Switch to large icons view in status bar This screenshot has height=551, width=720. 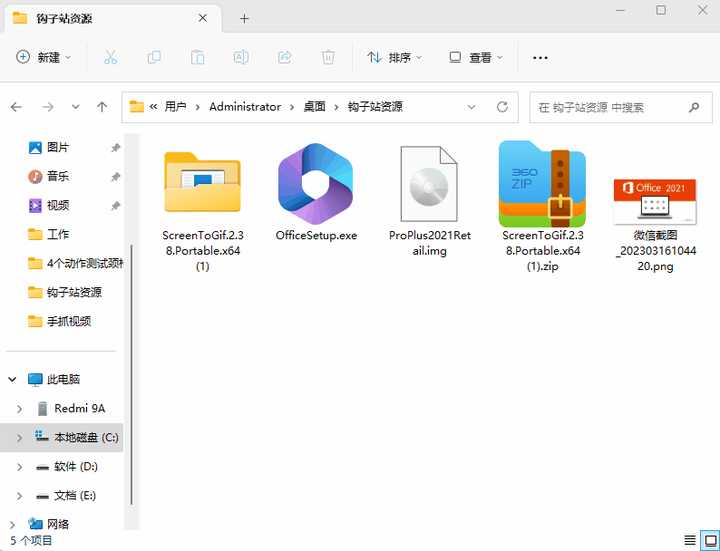click(710, 540)
